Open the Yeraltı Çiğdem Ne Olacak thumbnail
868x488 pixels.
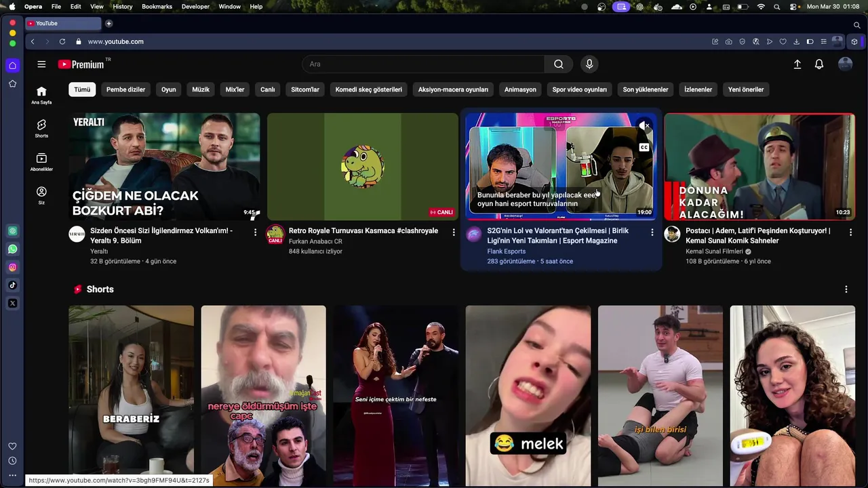164,167
